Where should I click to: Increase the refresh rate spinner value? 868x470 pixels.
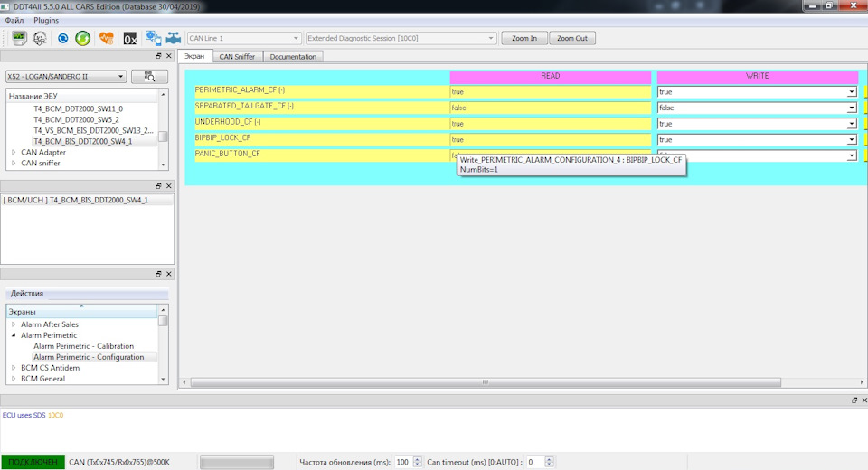tap(418, 459)
